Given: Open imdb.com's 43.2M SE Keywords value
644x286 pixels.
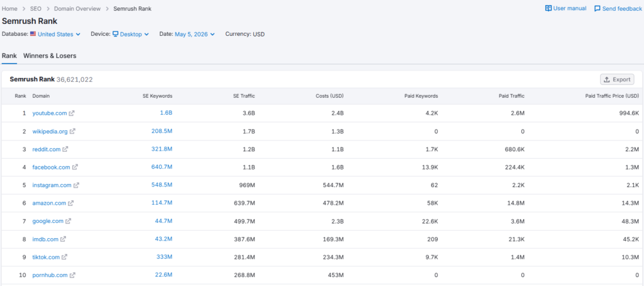Looking at the screenshot, I should point(164,239).
